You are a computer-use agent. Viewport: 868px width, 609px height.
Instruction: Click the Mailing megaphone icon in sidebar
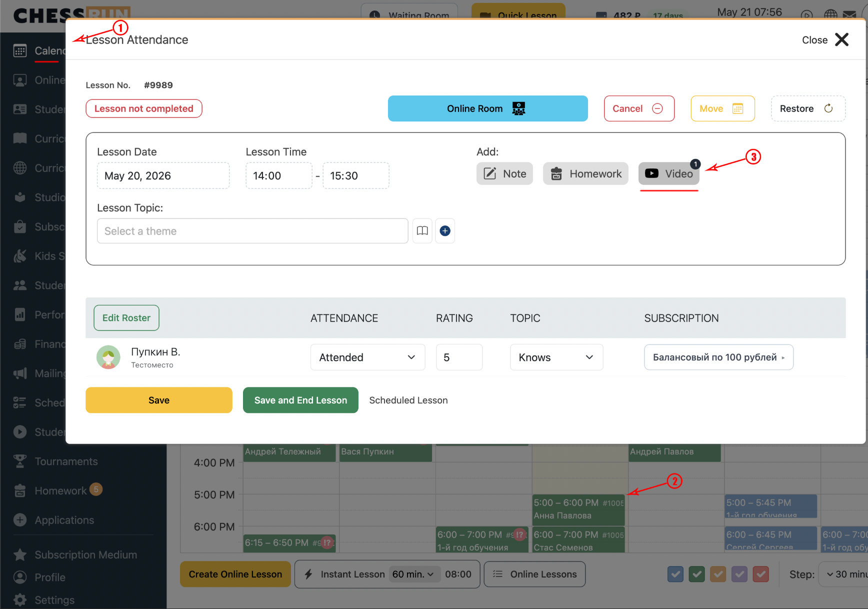click(20, 373)
